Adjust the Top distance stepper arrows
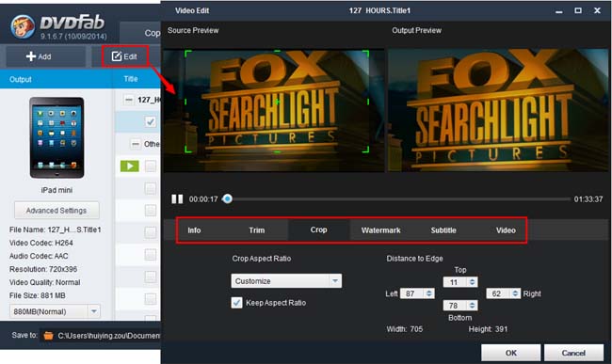The width and height of the screenshot is (612, 364). (x=473, y=282)
